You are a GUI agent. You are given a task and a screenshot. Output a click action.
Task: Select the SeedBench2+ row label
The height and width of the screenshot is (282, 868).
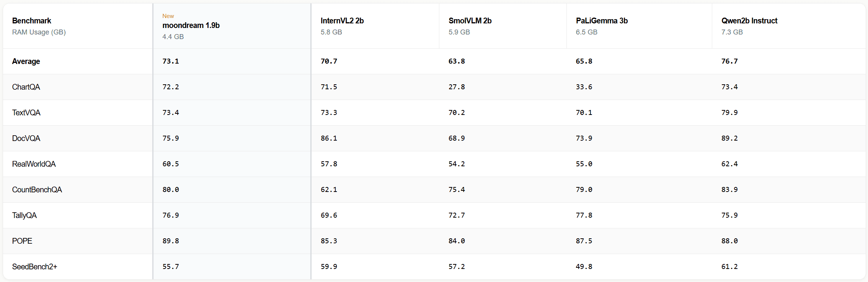pos(34,267)
